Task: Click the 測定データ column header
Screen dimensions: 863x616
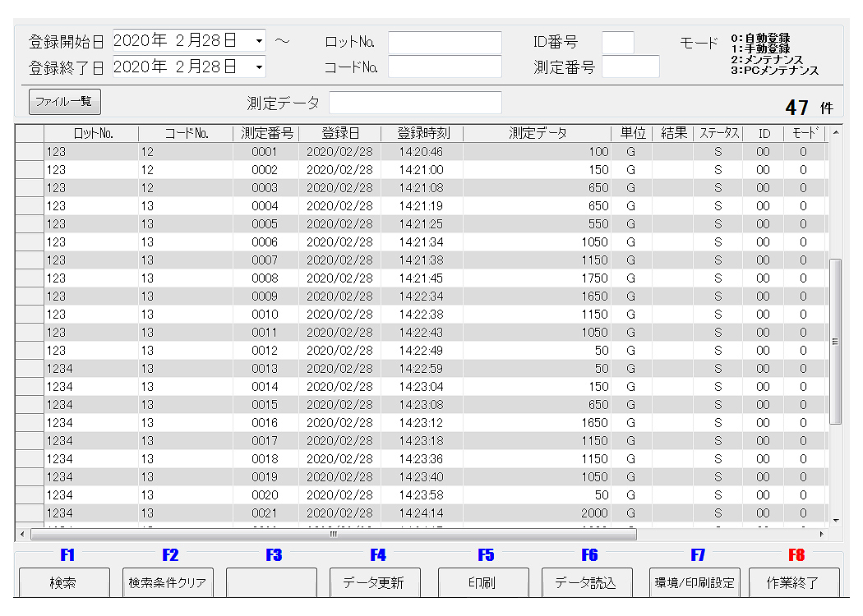Action: pyautogui.click(x=537, y=133)
